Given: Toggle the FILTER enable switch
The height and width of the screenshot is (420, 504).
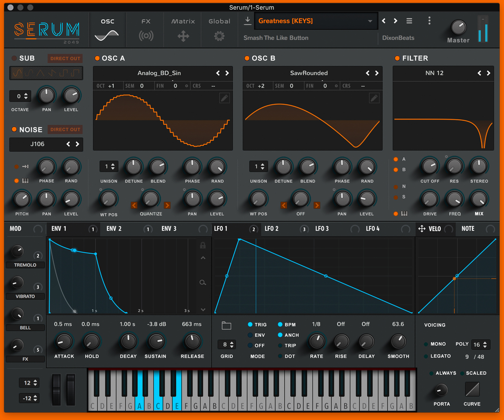Looking at the screenshot, I should (x=397, y=58).
